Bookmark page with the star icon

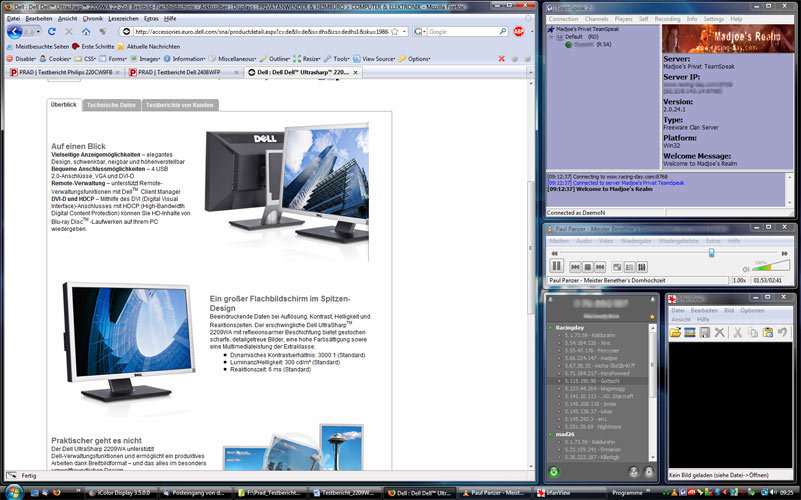[394, 32]
